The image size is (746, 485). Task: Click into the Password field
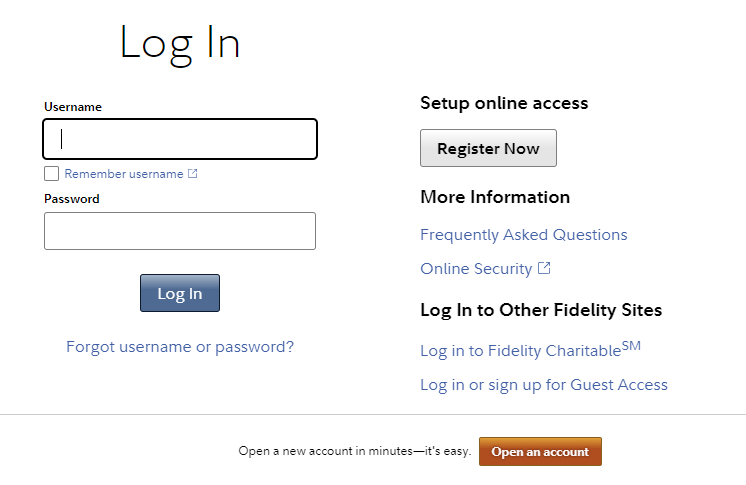180,231
